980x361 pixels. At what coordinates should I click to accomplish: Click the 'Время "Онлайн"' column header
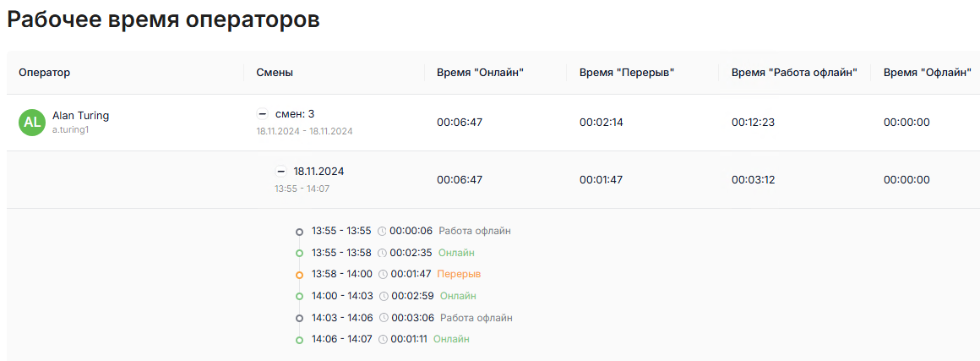click(x=480, y=73)
